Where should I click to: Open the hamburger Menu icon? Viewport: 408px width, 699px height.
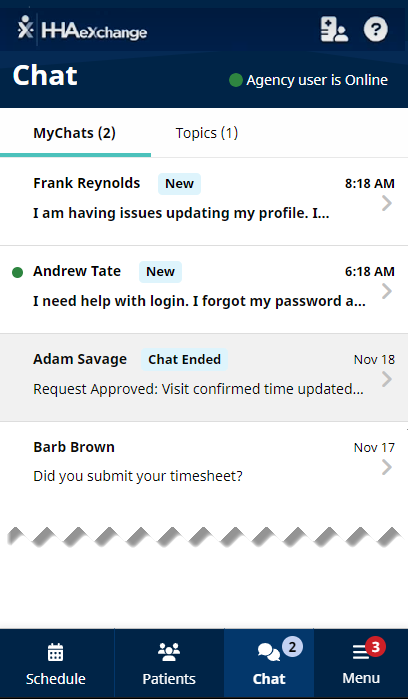(360, 653)
